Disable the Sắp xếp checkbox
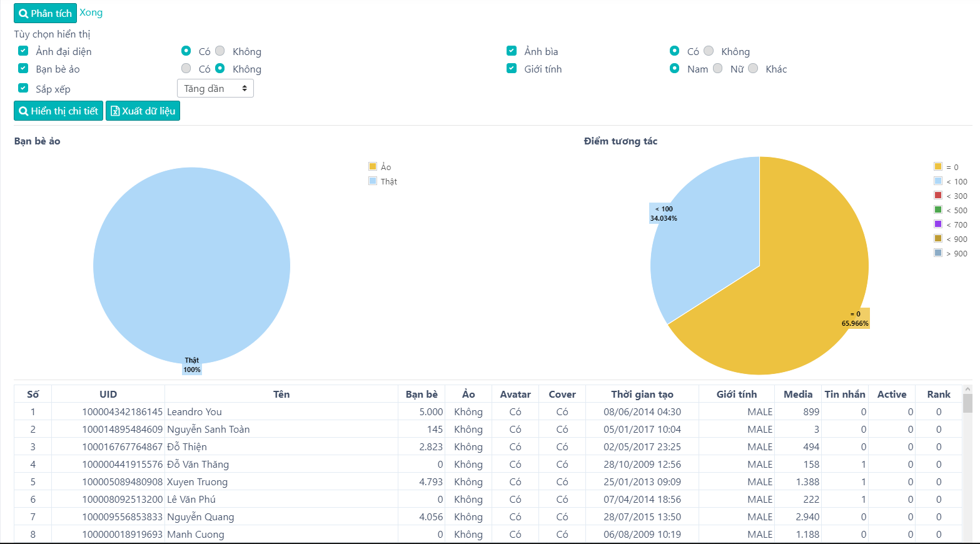The image size is (980, 544). 23,88
